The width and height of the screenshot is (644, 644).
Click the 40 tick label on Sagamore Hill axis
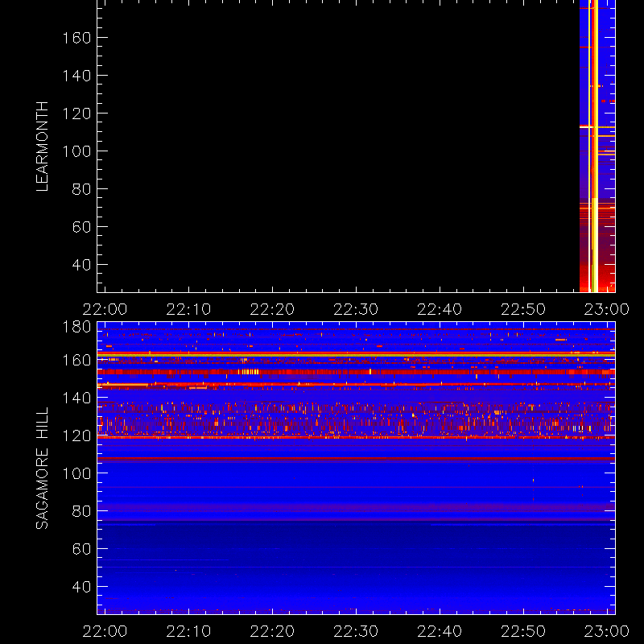click(x=81, y=587)
